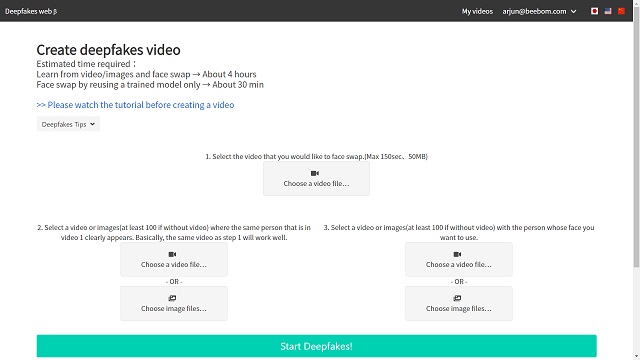Select the Chinese flag language icon
Viewport: 640px width, 360px height.
[621, 11]
